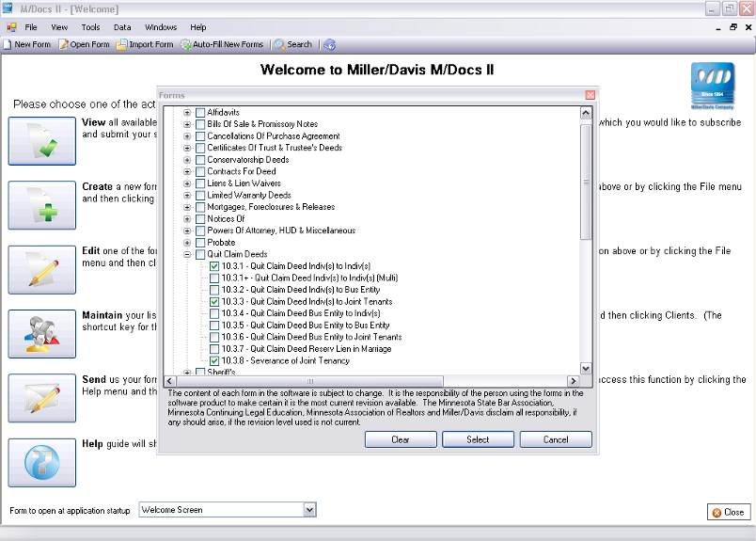The image size is (756, 541).
Task: Open the Maintain clients people icon
Action: 42,334
